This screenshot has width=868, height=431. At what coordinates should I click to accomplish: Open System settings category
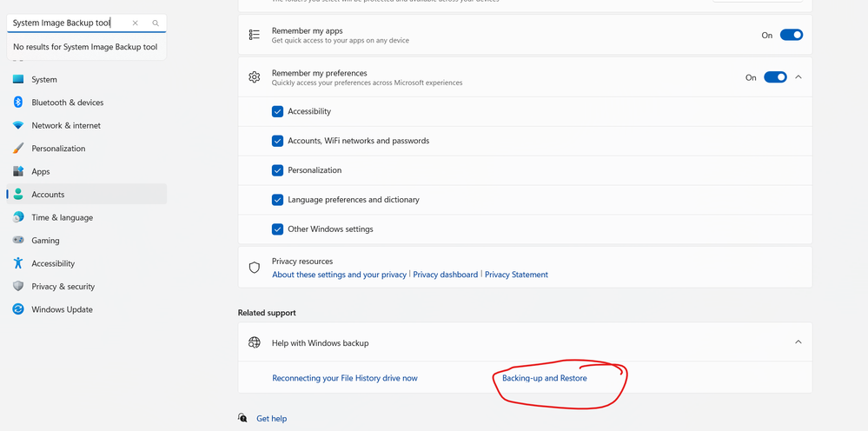coord(86,80)
